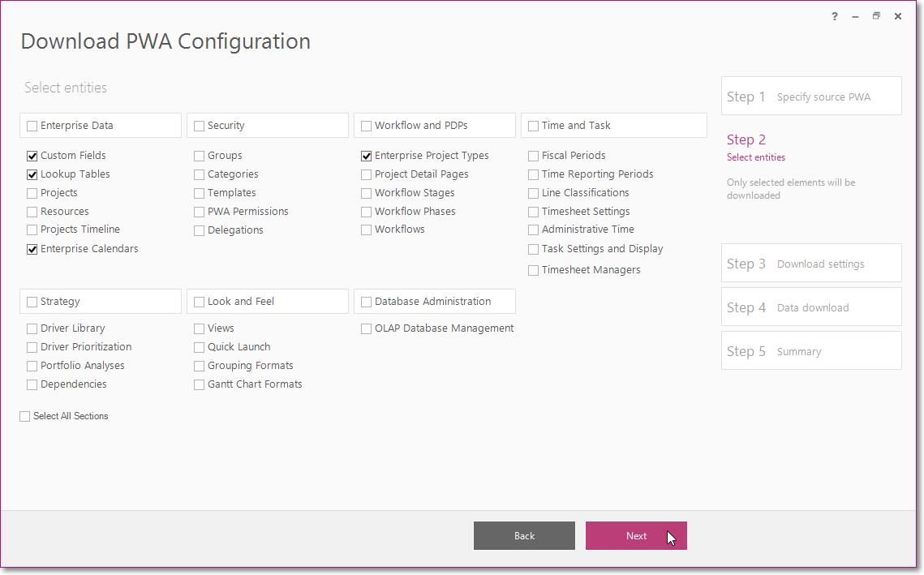Enable the Delegations checkbox
The height and width of the screenshot is (575, 924).
(200, 231)
